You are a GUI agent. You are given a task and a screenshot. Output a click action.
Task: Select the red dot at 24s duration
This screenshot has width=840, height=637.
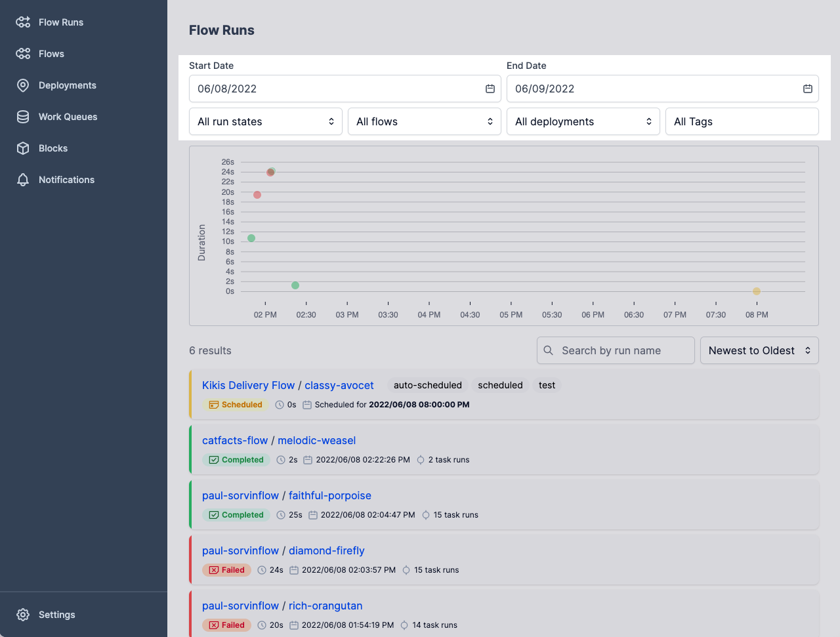coord(270,173)
